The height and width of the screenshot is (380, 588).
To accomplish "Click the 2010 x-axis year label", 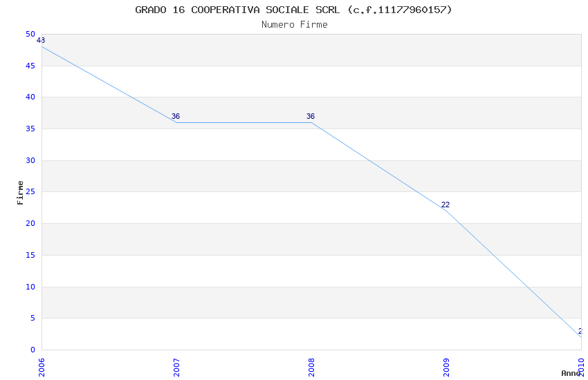I will [581, 368].
